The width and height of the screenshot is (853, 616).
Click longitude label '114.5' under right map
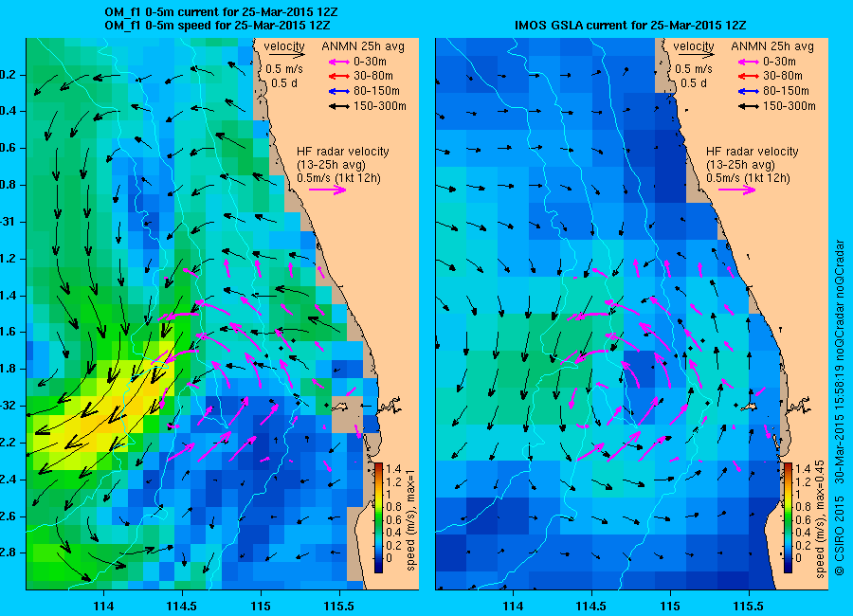coord(591,606)
